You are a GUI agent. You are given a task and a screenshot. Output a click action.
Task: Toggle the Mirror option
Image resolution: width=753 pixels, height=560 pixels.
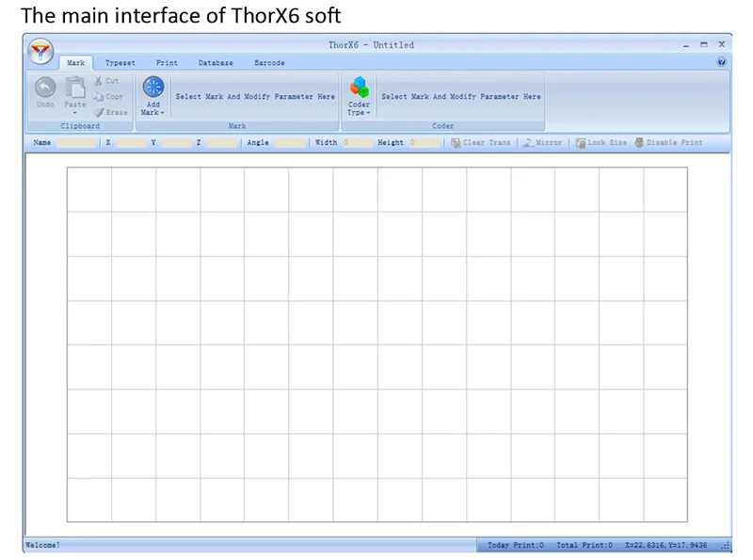(529, 143)
